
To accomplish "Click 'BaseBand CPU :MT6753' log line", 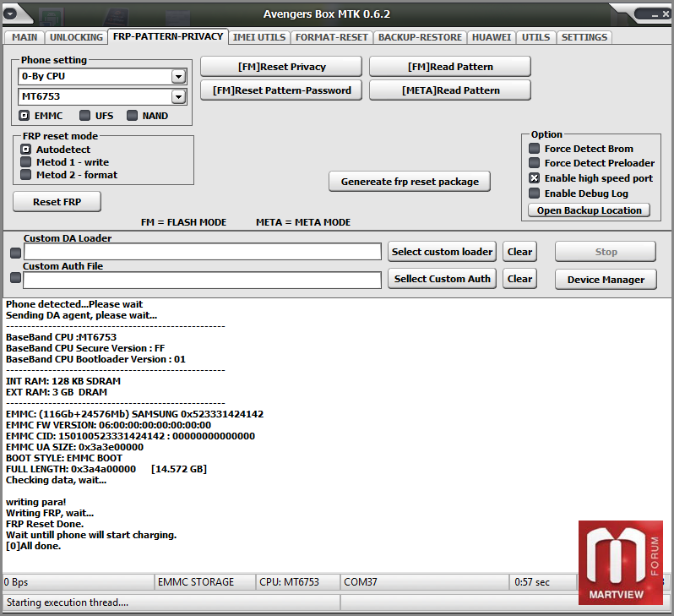I will click(x=61, y=337).
